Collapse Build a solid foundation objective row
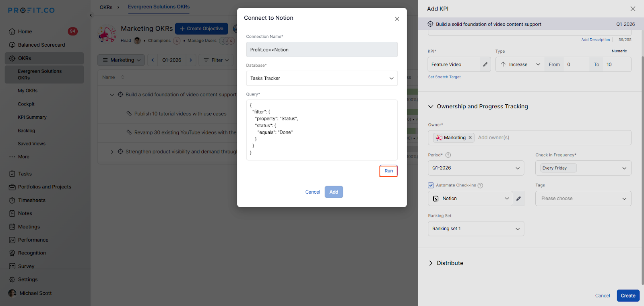Image resolution: width=644 pixels, height=306 pixels. point(112,95)
